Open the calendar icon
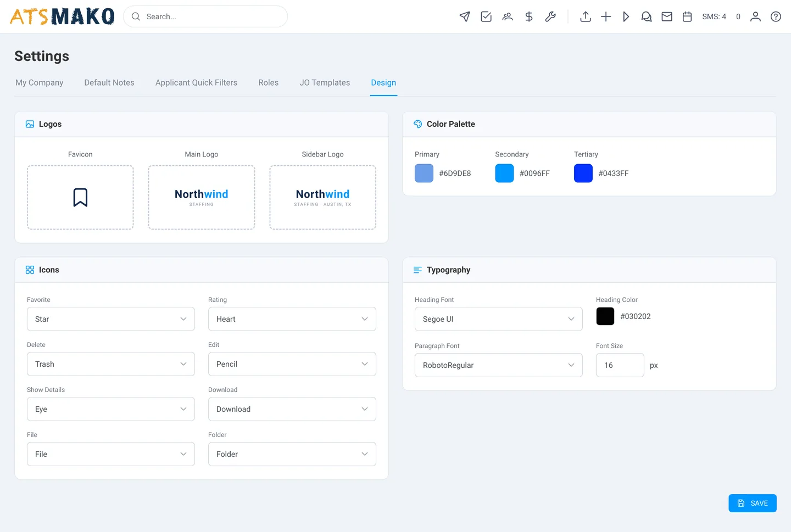Viewport: 791px width, 532px height. coord(687,16)
